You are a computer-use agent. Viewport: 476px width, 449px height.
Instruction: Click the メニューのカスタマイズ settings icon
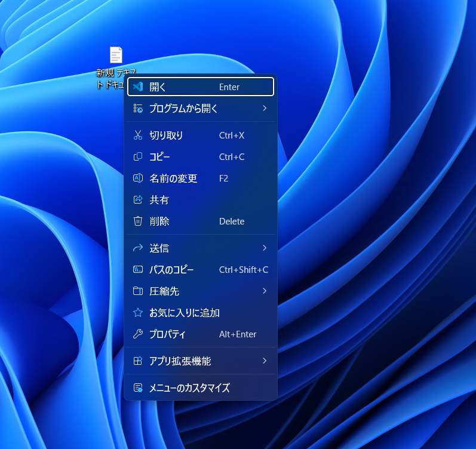click(x=138, y=388)
